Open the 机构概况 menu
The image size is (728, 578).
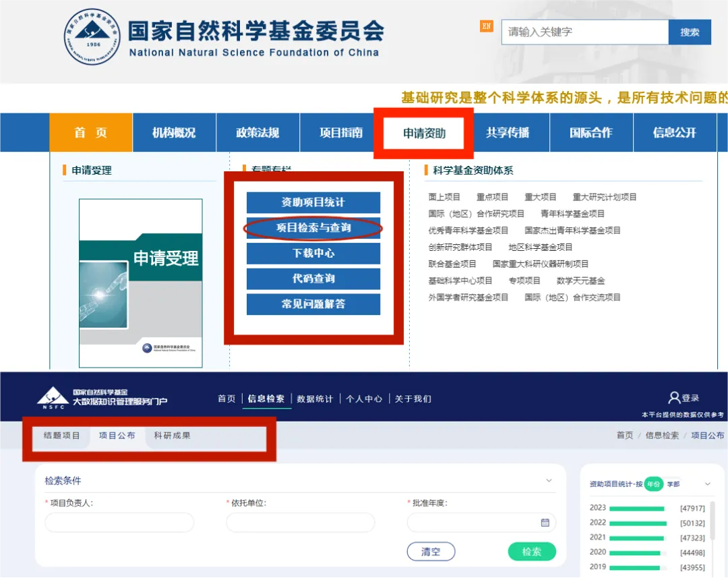(174, 132)
